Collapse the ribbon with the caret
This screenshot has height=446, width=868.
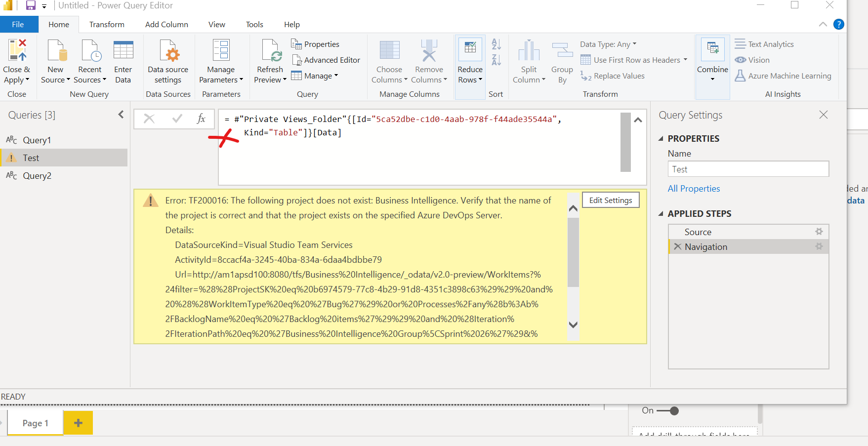[823, 24]
